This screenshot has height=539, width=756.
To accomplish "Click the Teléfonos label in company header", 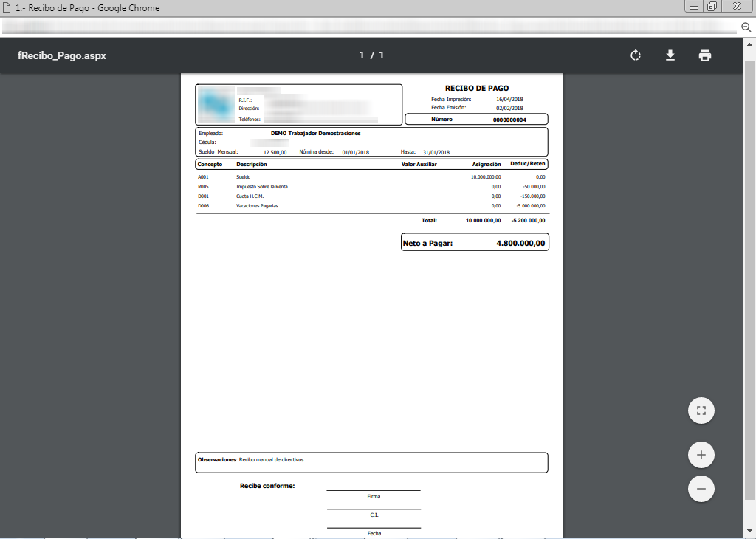I will click(x=250, y=120).
